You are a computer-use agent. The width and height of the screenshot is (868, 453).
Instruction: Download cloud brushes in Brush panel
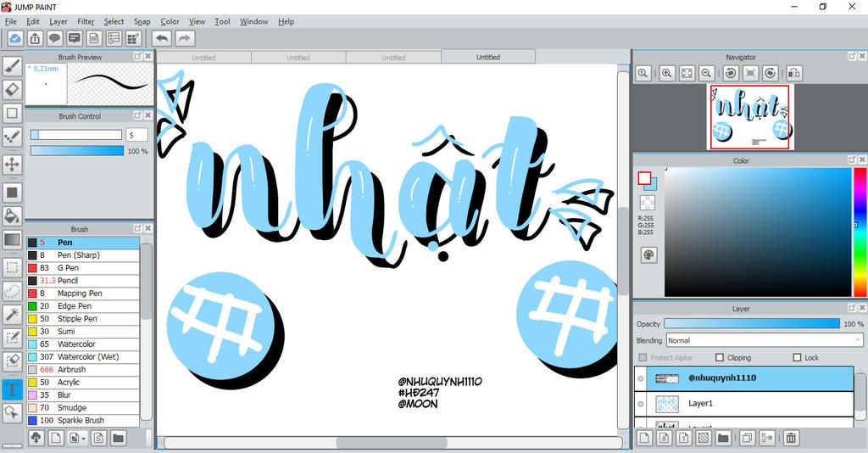(x=36, y=438)
